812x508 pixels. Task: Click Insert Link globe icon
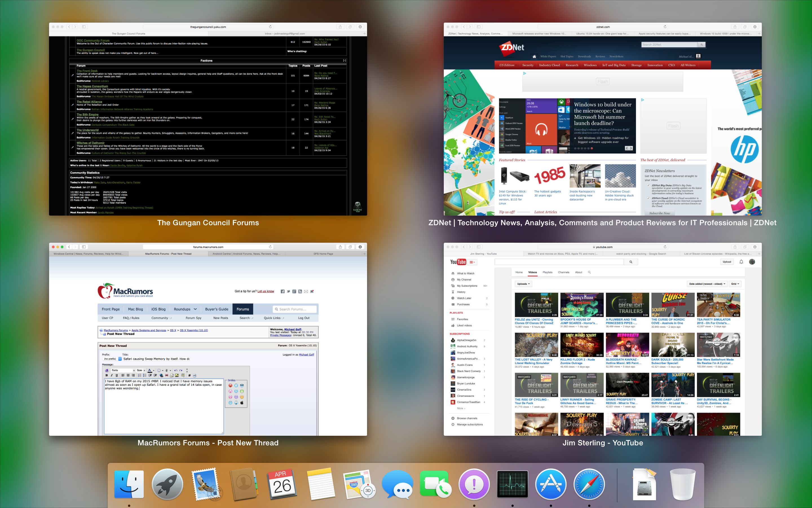(x=161, y=376)
